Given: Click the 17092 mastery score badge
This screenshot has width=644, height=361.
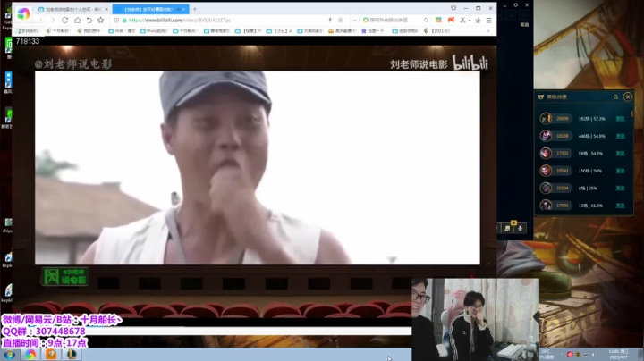Looking at the screenshot, I should (x=563, y=206).
